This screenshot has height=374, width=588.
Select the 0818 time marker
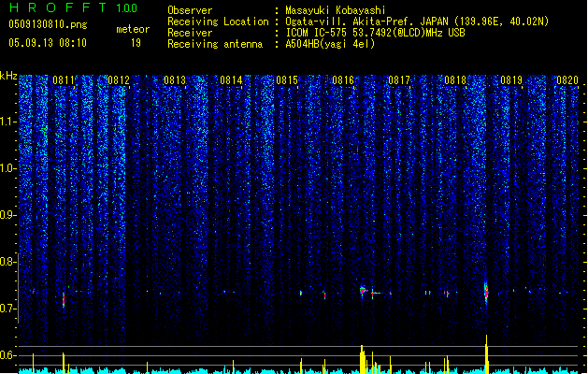click(455, 80)
